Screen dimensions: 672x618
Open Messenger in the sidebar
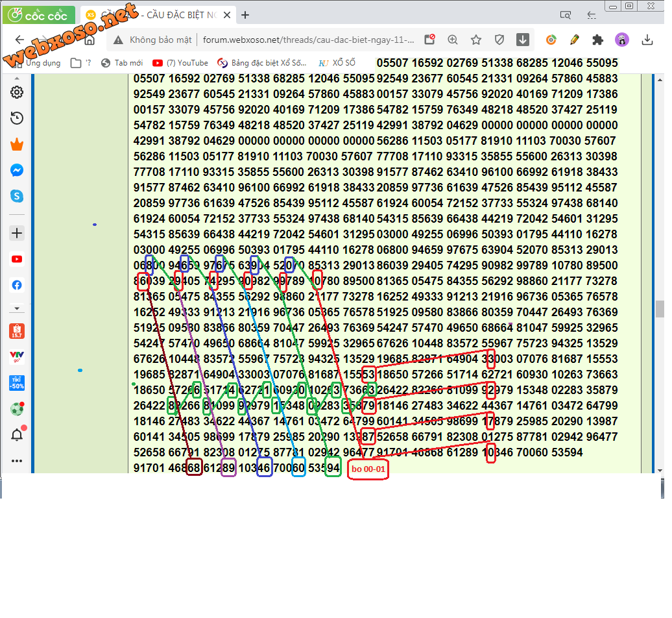[x=17, y=170]
